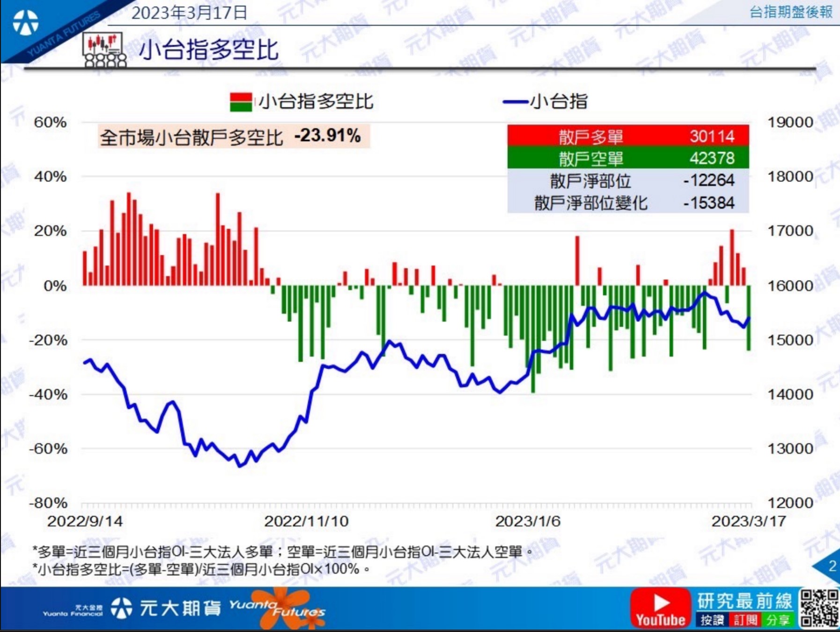
Task: Click the blue page number 2 arrow
Action: (829, 566)
